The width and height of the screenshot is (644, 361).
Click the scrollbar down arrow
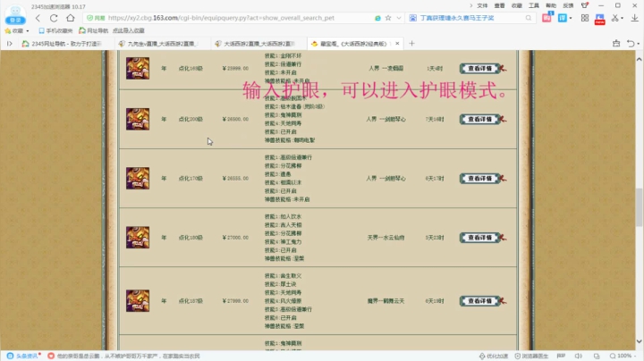coord(639,341)
